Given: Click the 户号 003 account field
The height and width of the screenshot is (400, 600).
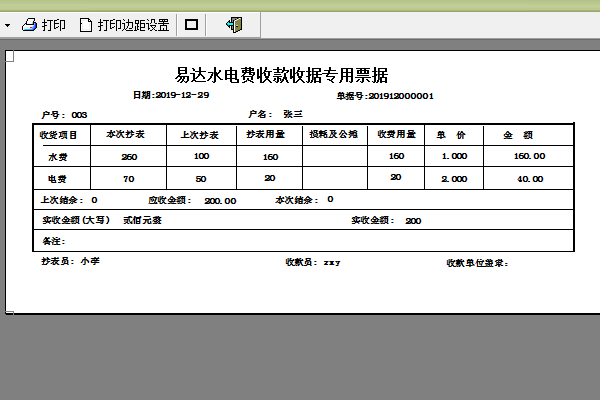Looking at the screenshot, I should [x=64, y=114].
